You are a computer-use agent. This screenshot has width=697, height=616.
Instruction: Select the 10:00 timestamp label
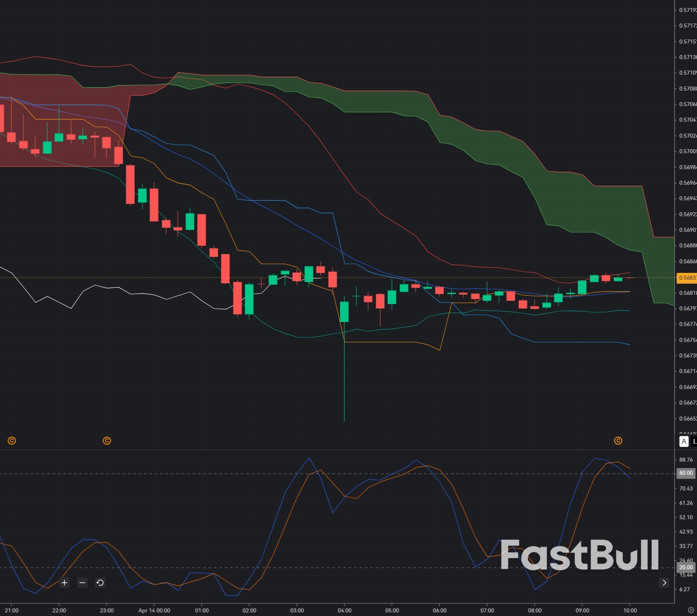click(630, 610)
